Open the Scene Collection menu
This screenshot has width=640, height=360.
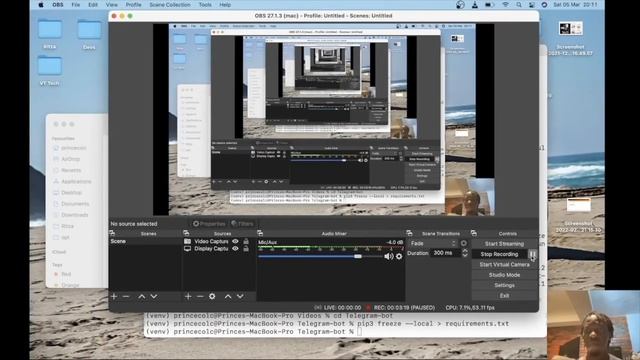click(170, 5)
